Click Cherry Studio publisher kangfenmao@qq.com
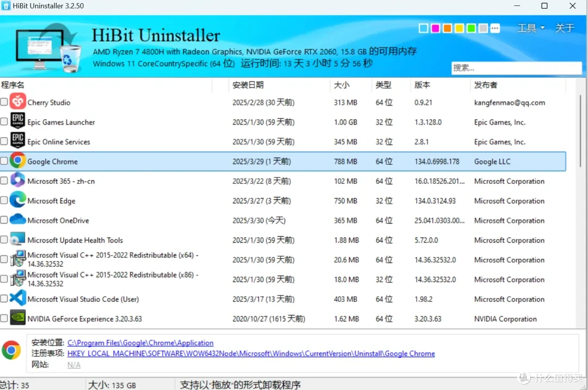 [x=509, y=103]
